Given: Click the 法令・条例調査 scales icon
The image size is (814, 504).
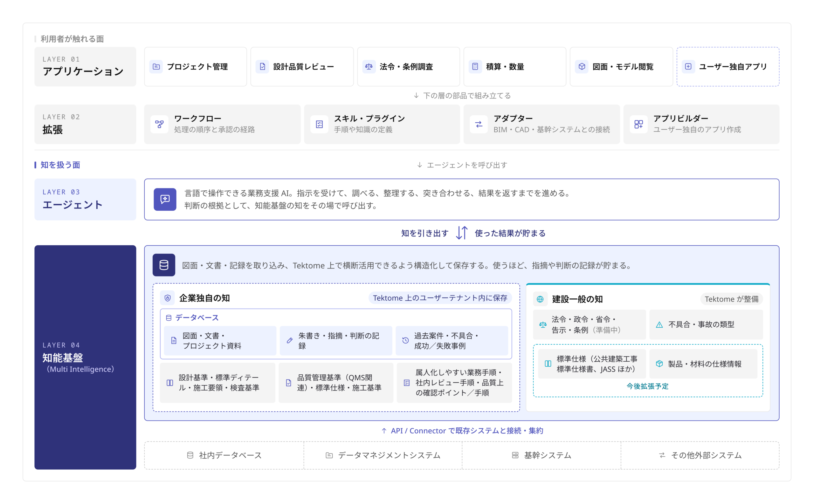Looking at the screenshot, I should [369, 67].
